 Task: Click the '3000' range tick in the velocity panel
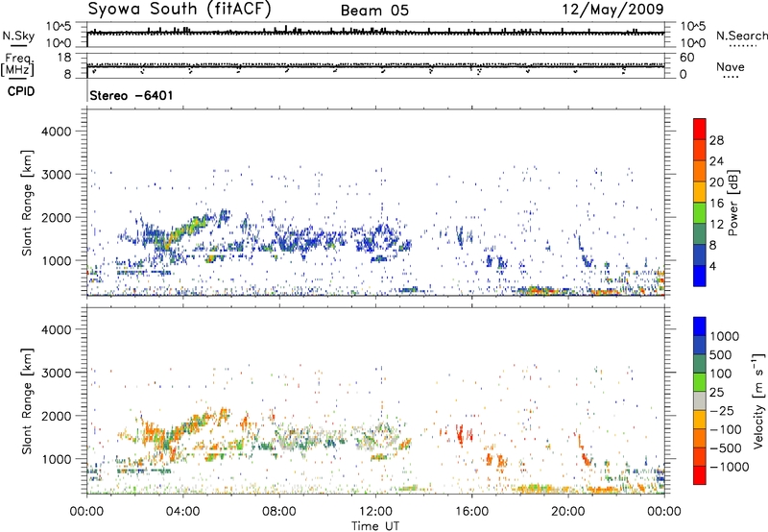click(x=56, y=373)
